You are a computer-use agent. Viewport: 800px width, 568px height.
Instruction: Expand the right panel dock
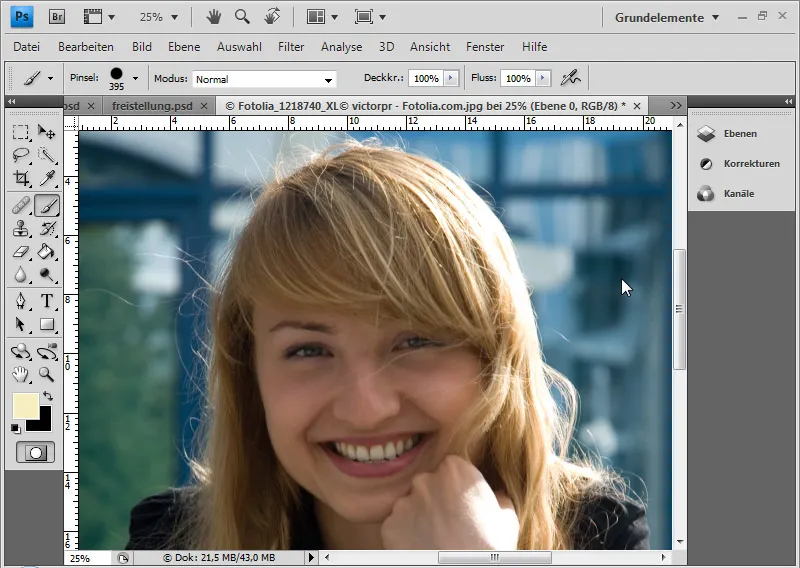788,101
